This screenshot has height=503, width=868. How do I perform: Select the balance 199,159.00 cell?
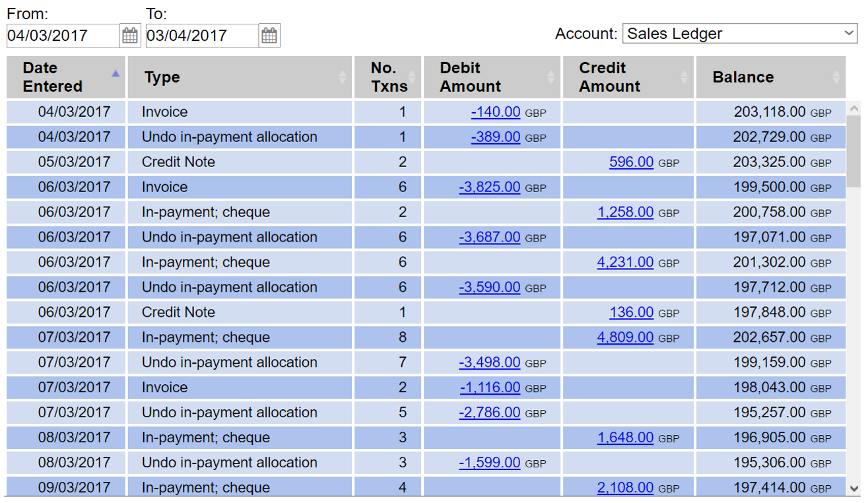(770, 363)
